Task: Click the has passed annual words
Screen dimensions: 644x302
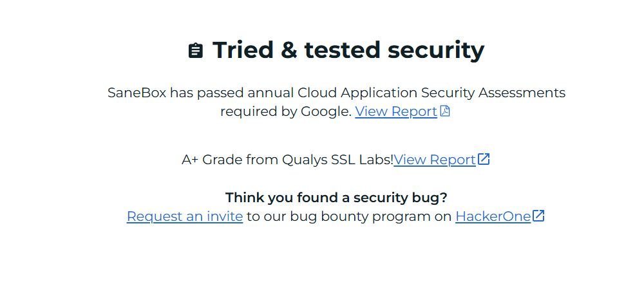Action: [x=232, y=93]
